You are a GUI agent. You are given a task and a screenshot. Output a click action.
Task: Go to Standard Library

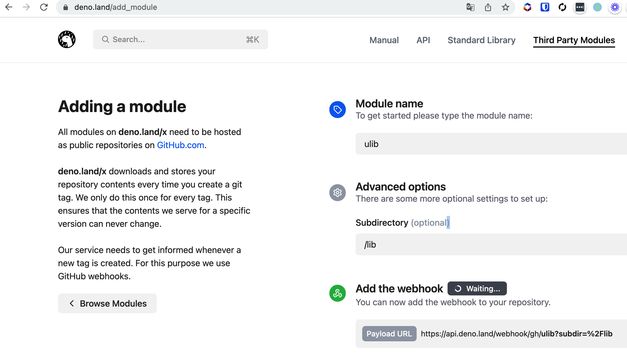481,40
